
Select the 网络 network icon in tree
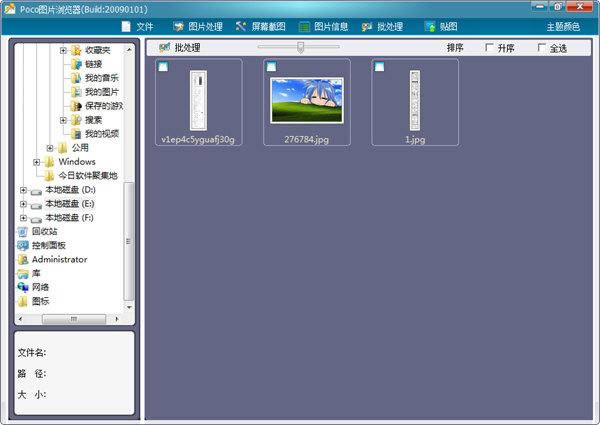[x=23, y=287]
